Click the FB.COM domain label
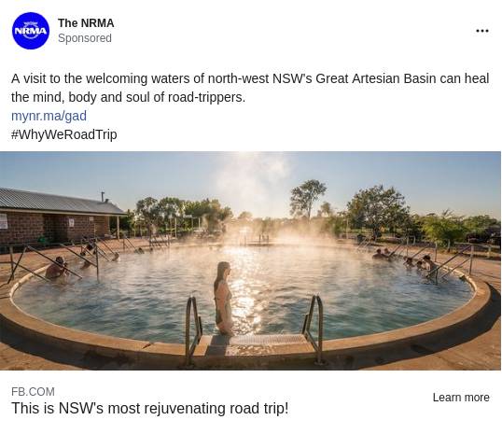This screenshot has height=448, width=502. coord(33,392)
